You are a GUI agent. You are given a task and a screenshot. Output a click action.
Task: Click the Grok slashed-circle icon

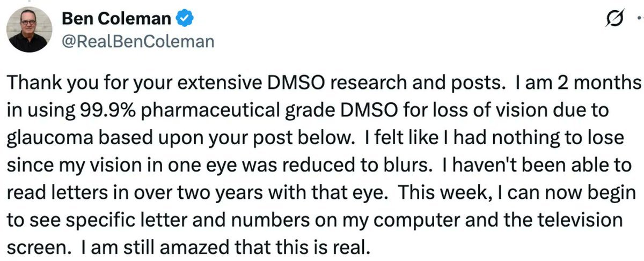612,20
